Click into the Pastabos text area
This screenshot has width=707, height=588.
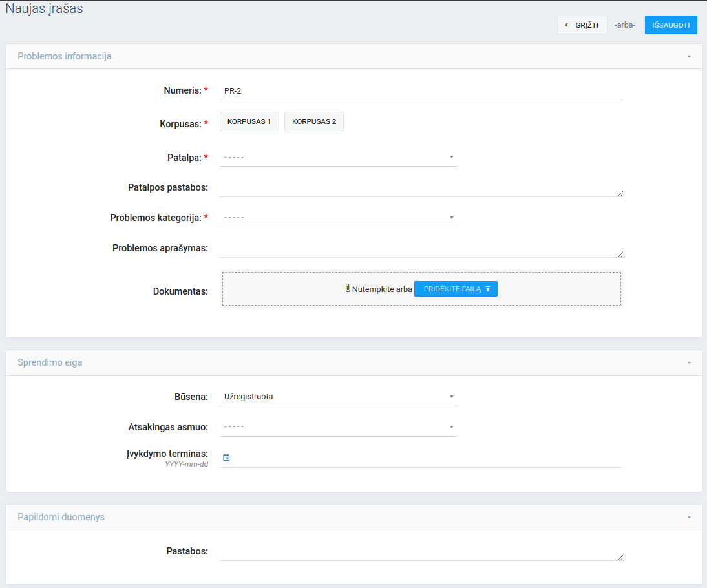click(420, 552)
